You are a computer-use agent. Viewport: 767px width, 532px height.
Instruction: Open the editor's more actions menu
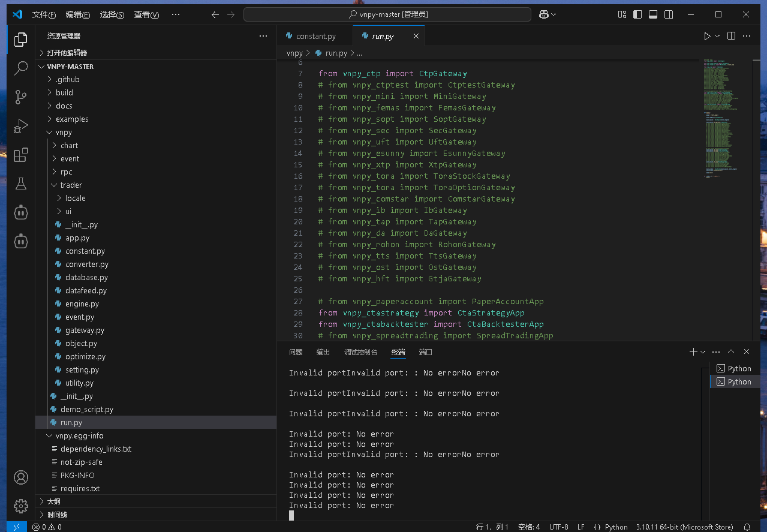[x=747, y=36]
